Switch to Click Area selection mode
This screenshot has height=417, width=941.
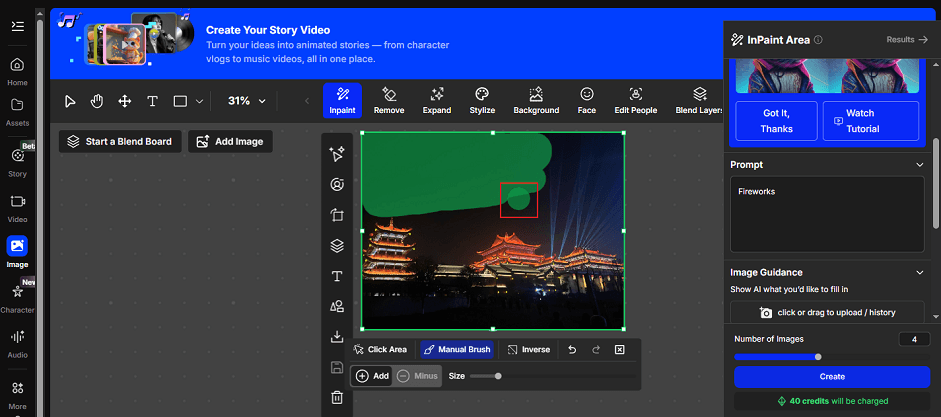click(380, 349)
